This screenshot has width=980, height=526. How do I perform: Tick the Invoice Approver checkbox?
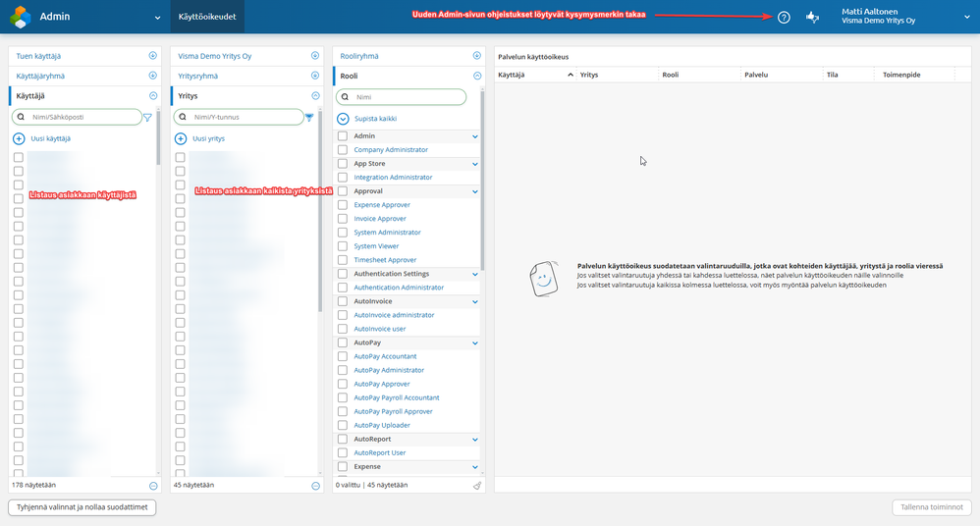coord(343,219)
